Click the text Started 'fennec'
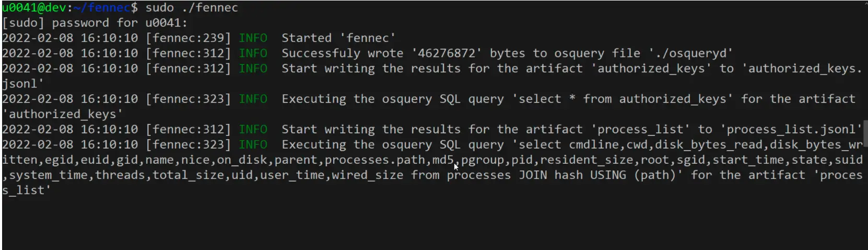Image resolution: width=868 pixels, height=250 pixels. click(x=338, y=38)
